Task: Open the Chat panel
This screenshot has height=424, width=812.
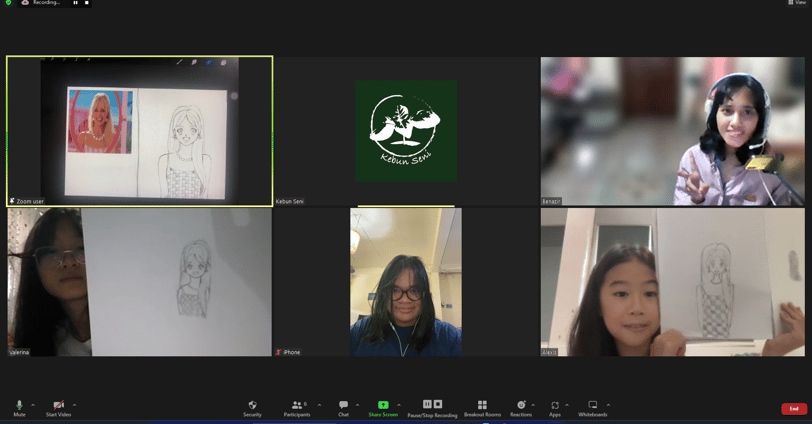Action: pyautogui.click(x=343, y=408)
